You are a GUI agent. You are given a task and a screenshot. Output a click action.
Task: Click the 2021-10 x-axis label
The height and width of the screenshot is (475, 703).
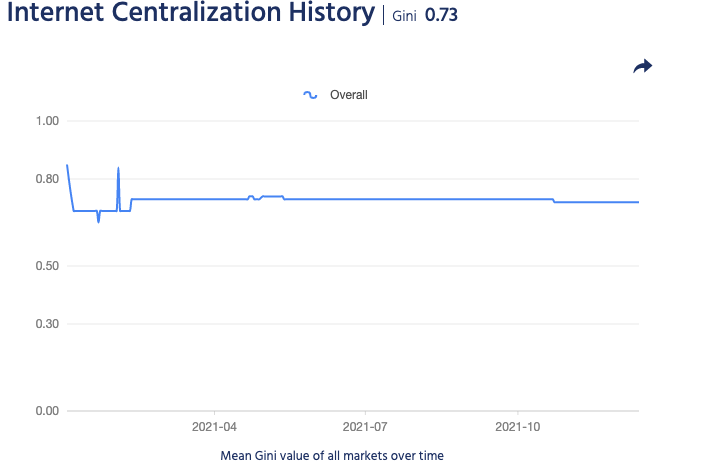click(x=518, y=426)
